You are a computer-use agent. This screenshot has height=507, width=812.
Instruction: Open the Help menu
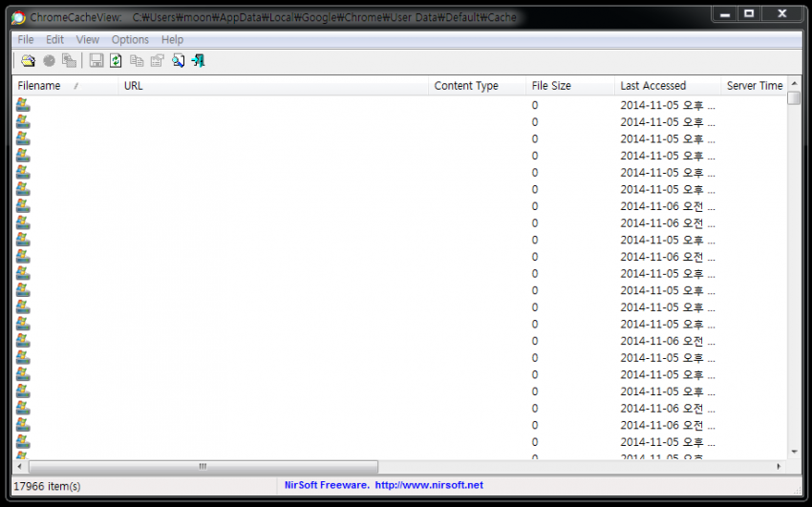pyautogui.click(x=172, y=39)
